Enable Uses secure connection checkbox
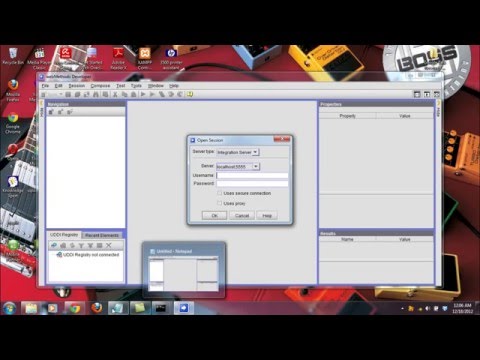 coord(219,193)
